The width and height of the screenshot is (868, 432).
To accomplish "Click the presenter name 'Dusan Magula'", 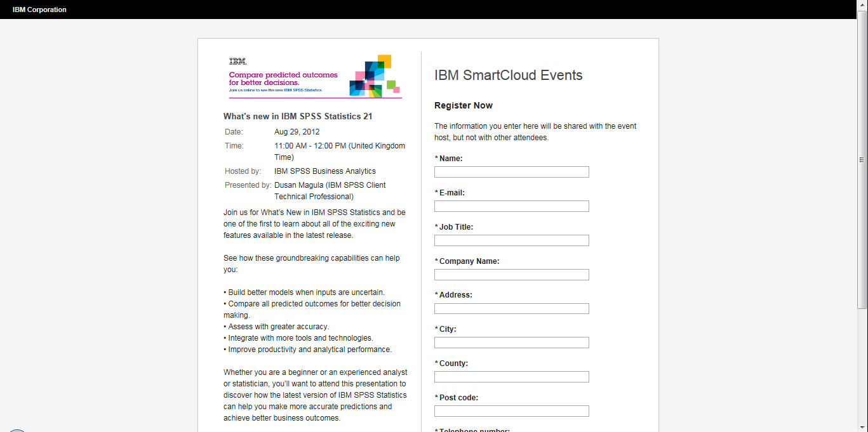I will pyautogui.click(x=299, y=185).
